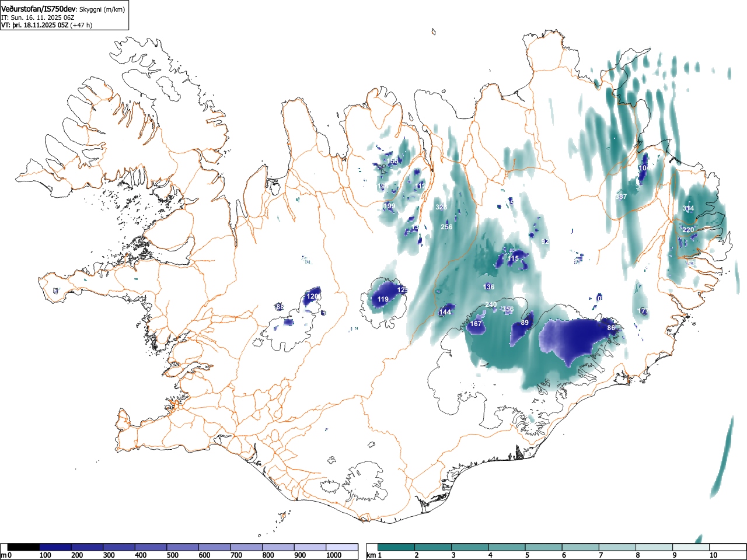Click the visibility value '199' on map
747x560 pixels.
click(389, 206)
